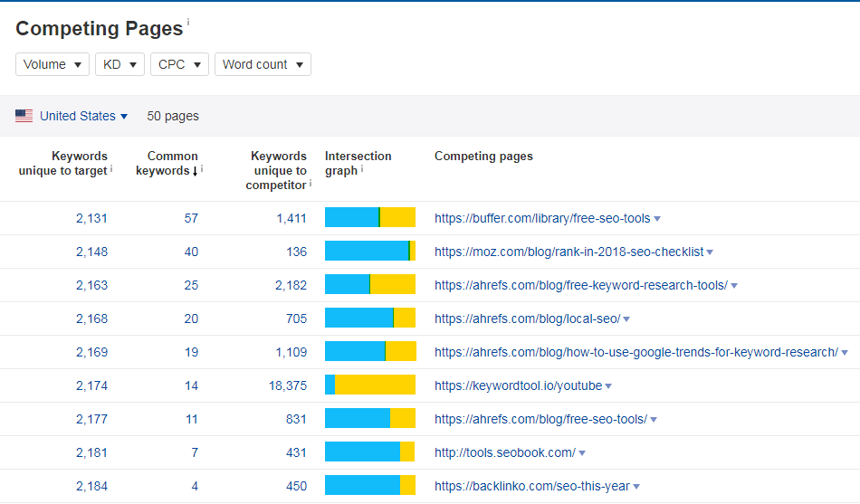Click unique-to-target value 2,184
Screen dimensions: 860x504
point(91,486)
